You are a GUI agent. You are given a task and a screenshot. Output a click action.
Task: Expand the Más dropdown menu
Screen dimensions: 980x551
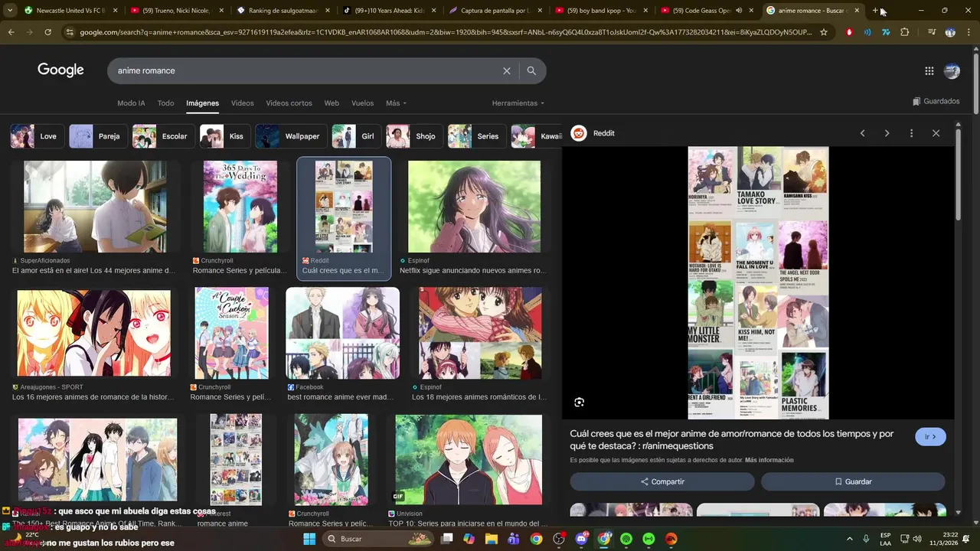tap(396, 103)
